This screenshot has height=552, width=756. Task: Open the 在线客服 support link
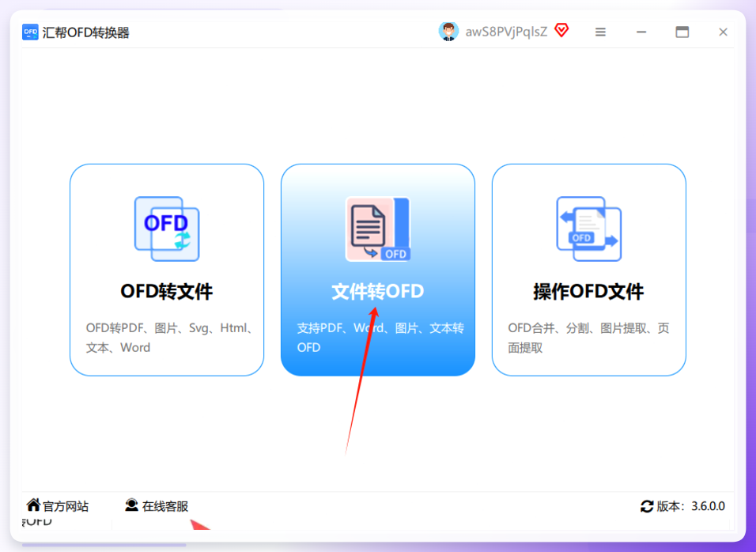pos(165,507)
